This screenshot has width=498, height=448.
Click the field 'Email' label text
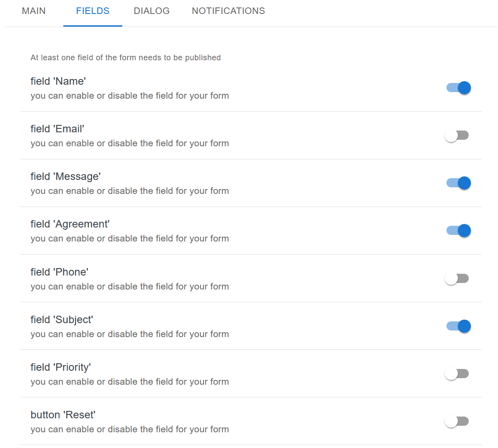pyautogui.click(x=57, y=129)
